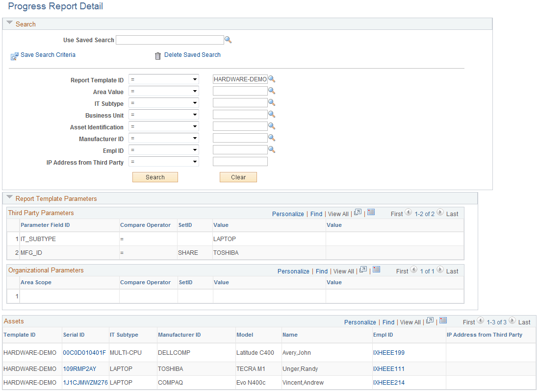
Task: Collapse the Search section
Action: click(9, 23)
